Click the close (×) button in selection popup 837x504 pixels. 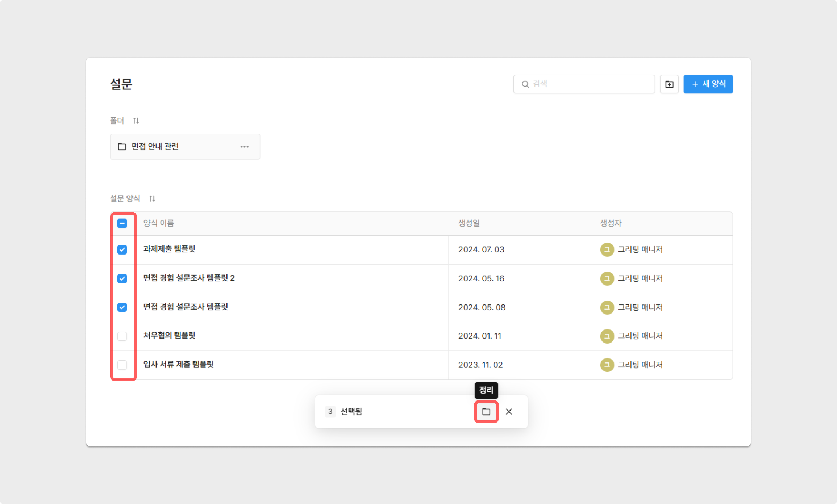pos(509,411)
